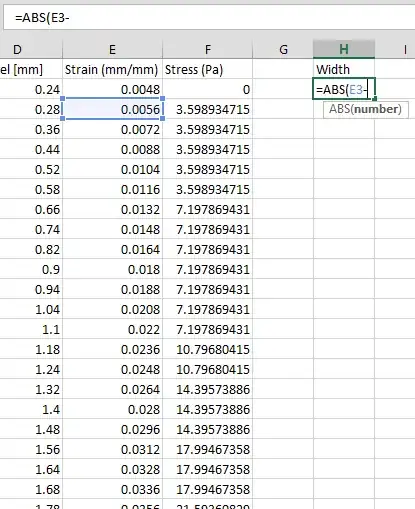Viewport: 415px width, 509px height.
Task: Select strain cell with value 0.0072
Action: tap(112, 129)
